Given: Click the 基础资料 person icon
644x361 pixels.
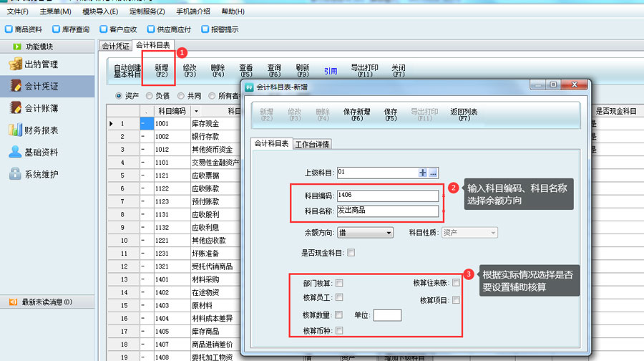Looking at the screenshot, I should [x=15, y=153].
